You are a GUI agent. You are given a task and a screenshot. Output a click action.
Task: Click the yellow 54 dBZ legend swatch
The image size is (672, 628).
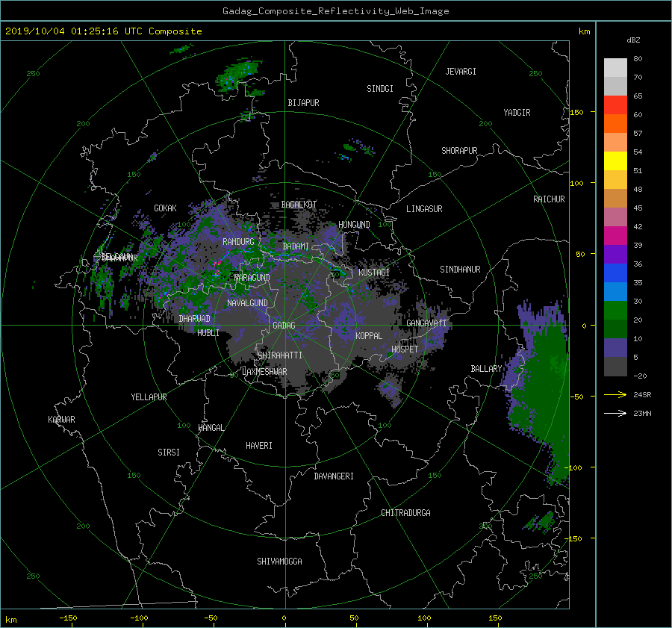(615, 161)
